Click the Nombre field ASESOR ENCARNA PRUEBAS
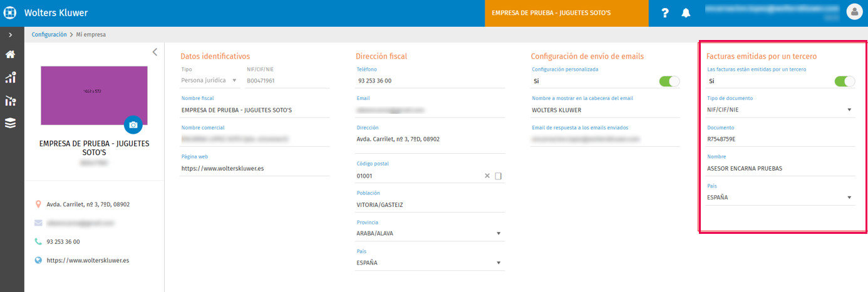 [x=780, y=168]
